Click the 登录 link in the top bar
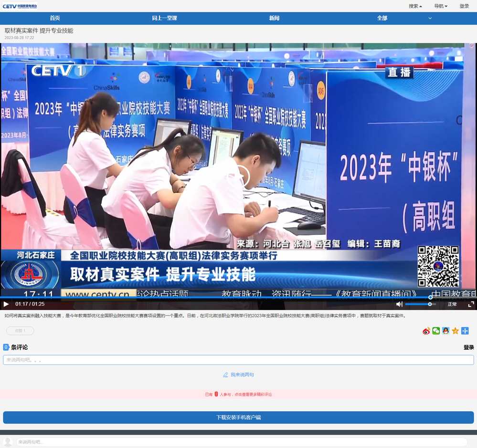Screen dimensions: 477x448 click(464, 6)
